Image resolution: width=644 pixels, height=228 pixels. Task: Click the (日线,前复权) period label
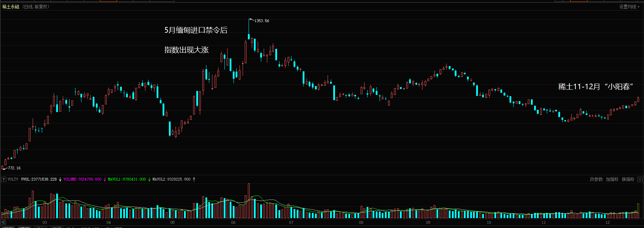click(36, 7)
